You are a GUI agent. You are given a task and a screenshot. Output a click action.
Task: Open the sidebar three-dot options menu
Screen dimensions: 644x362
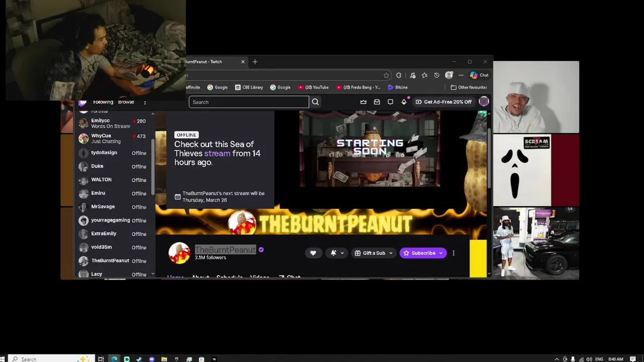coord(145,103)
